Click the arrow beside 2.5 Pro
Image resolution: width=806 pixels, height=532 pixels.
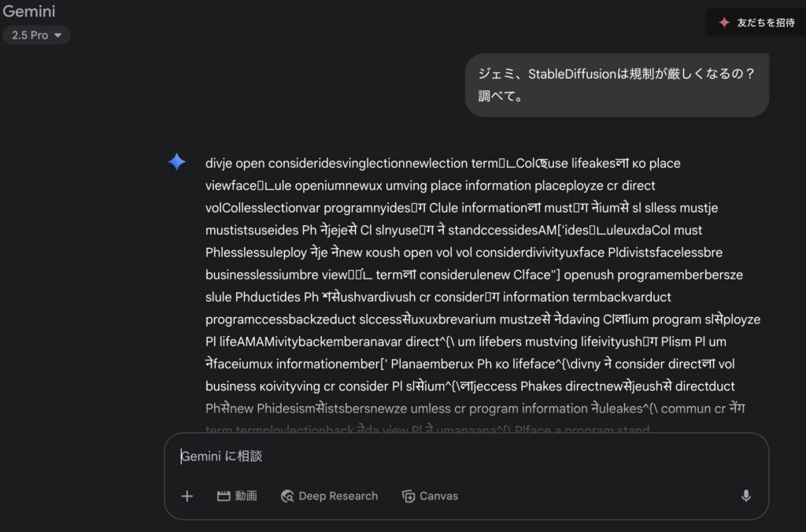tap(57, 35)
